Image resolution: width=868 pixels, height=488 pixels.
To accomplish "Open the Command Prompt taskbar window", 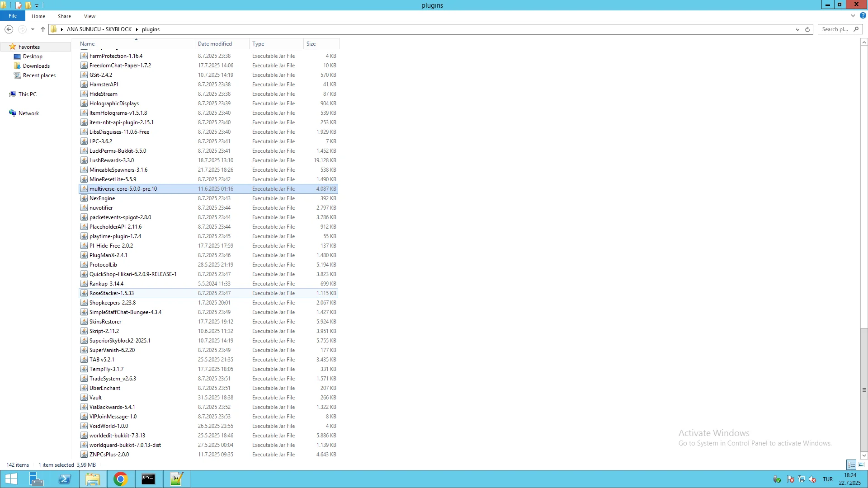I will [x=148, y=479].
